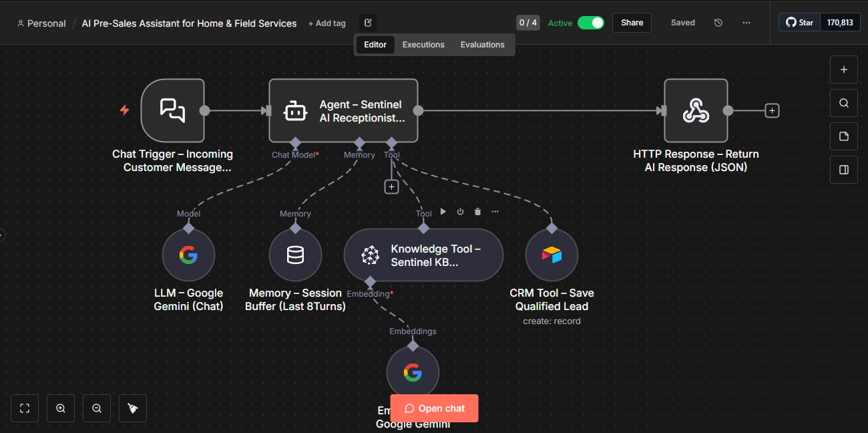This screenshot has height=433, width=868.
Task: Fit workflow to view with expand icon
Action: pos(24,408)
